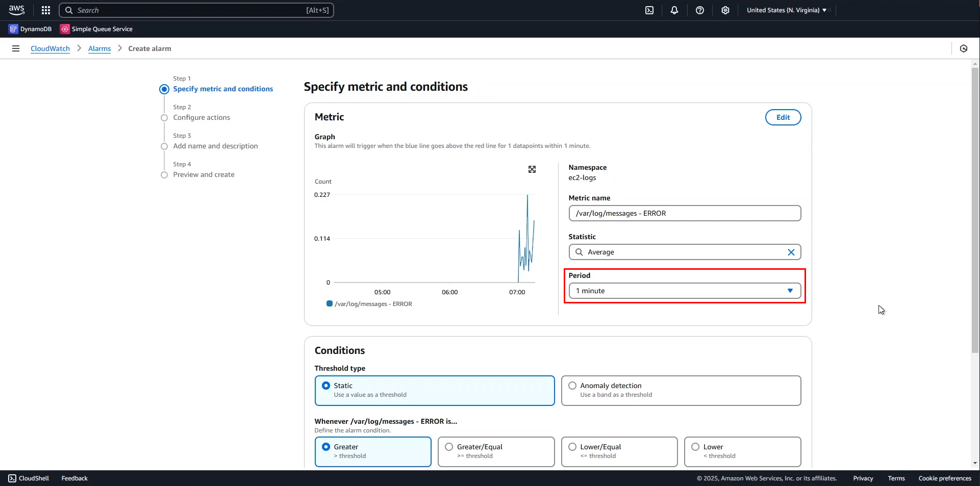Image resolution: width=980 pixels, height=486 pixels.
Task: Click the DynamoDB shortcut icon
Action: point(13,29)
